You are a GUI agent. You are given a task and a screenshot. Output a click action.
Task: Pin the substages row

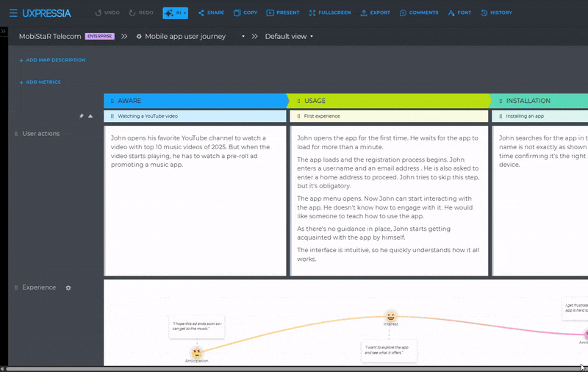(82, 116)
